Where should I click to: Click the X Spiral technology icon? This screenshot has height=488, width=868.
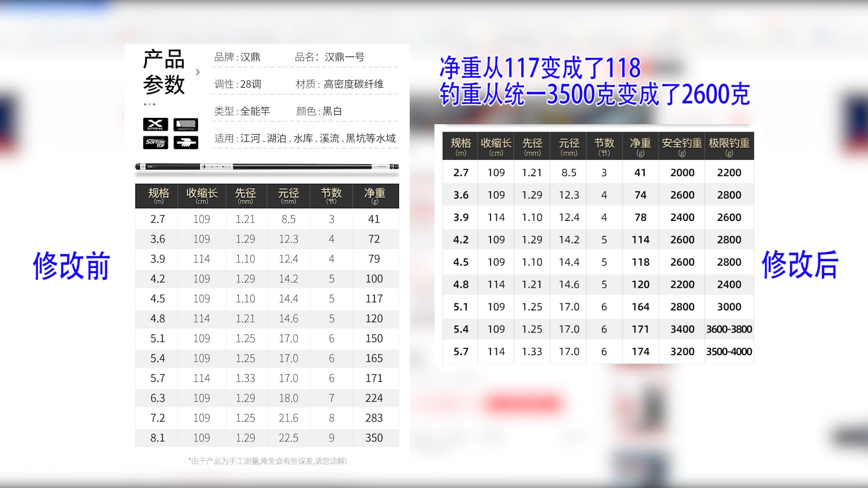156,124
